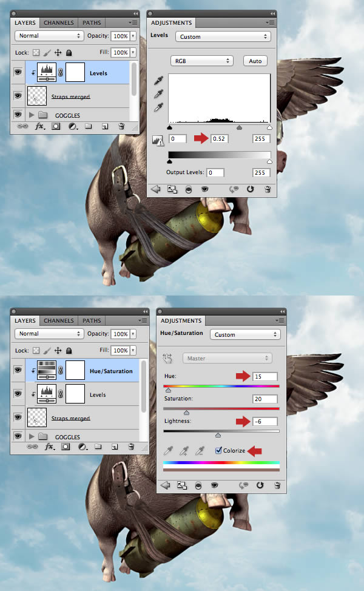Screen dimensions: 364x591
Task: Open panel menu of Levels Adjustments panel
Action: [x=270, y=22]
